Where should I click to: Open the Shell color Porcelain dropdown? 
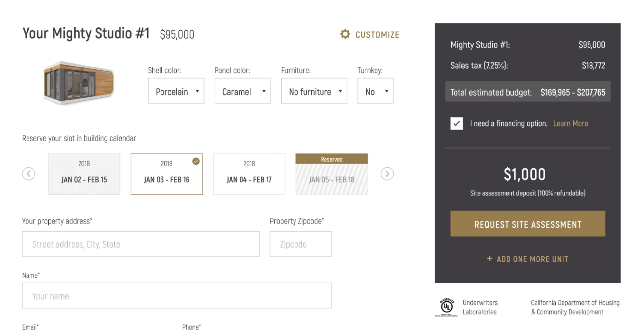tap(176, 91)
